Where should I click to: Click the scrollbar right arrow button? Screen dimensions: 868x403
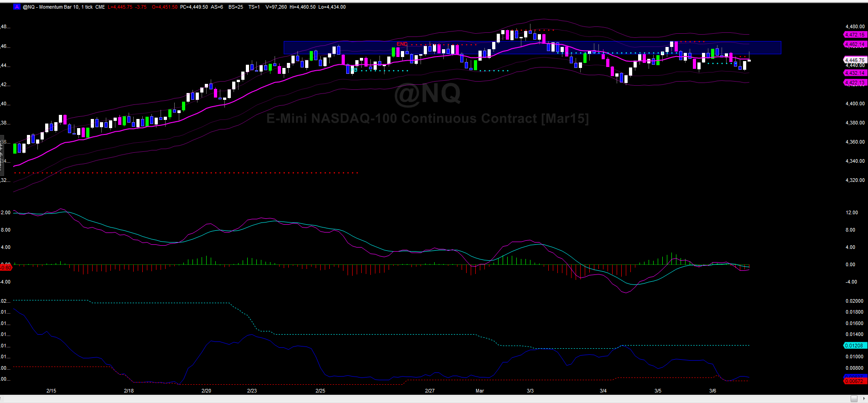pyautogui.click(x=863, y=399)
